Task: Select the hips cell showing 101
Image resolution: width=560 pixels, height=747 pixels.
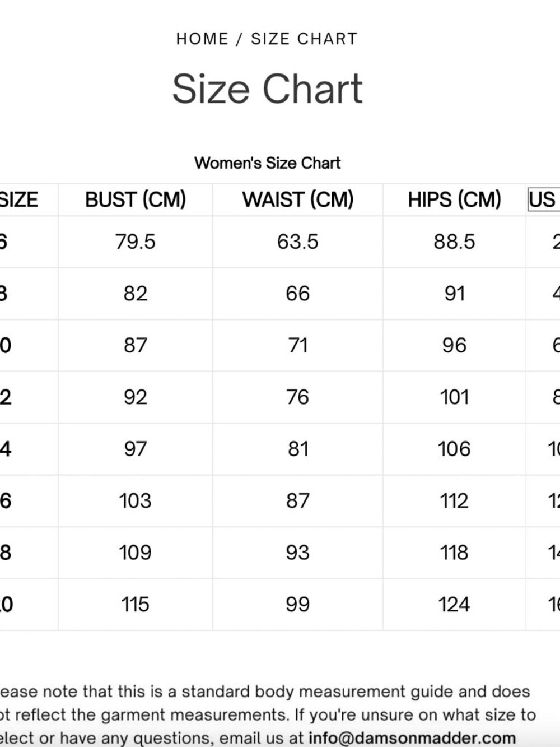Action: tap(454, 397)
